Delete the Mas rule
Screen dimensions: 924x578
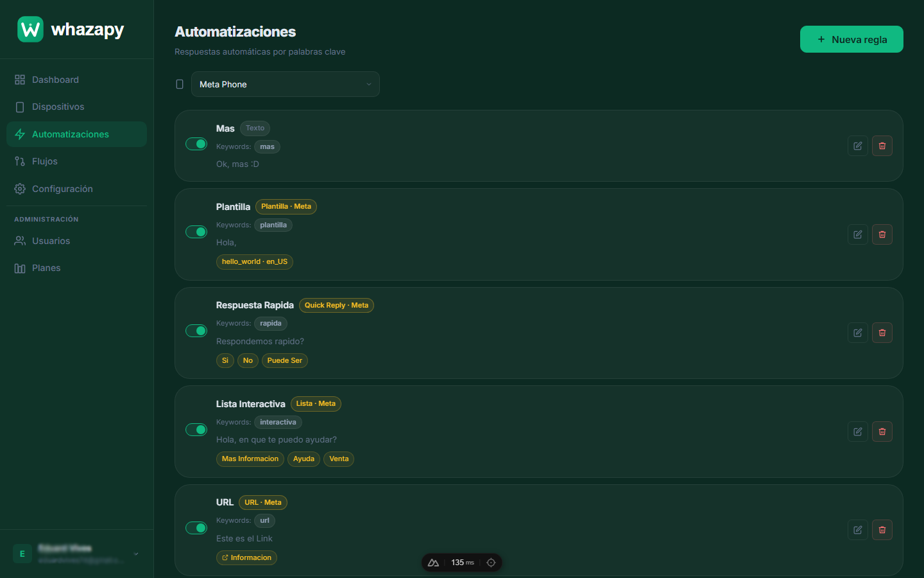882,146
